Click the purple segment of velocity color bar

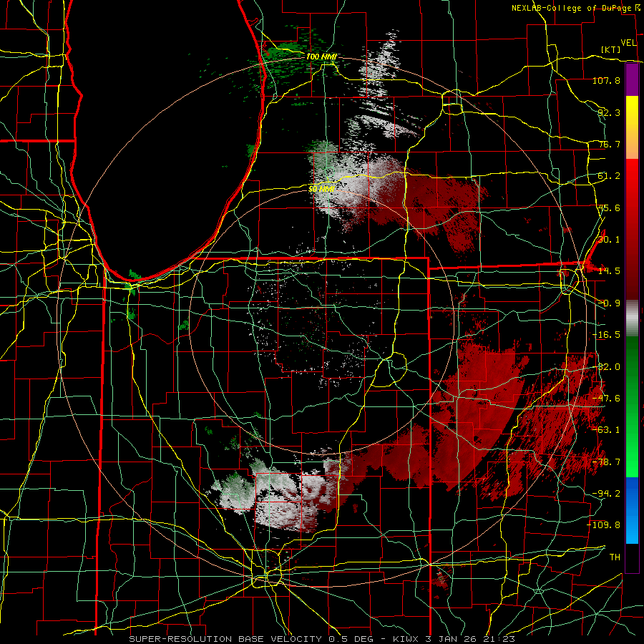[x=632, y=79]
